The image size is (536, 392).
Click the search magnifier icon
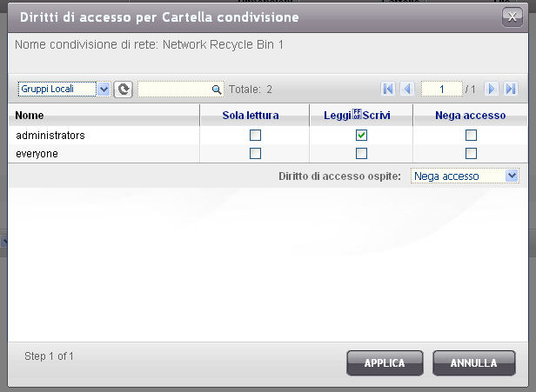tap(216, 89)
